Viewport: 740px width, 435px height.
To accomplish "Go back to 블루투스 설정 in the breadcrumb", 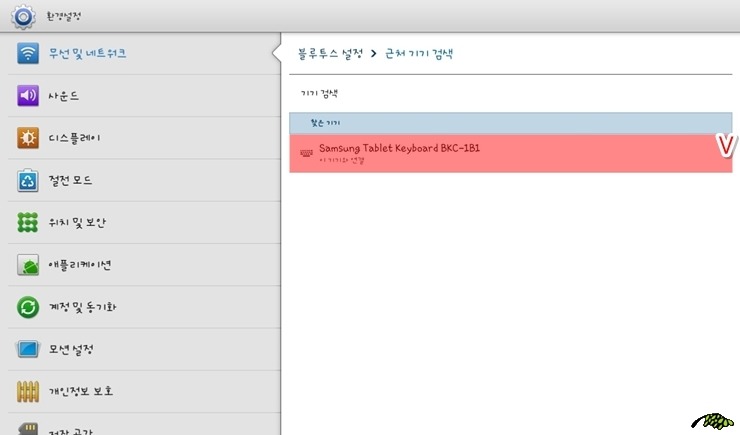I will pos(330,53).
